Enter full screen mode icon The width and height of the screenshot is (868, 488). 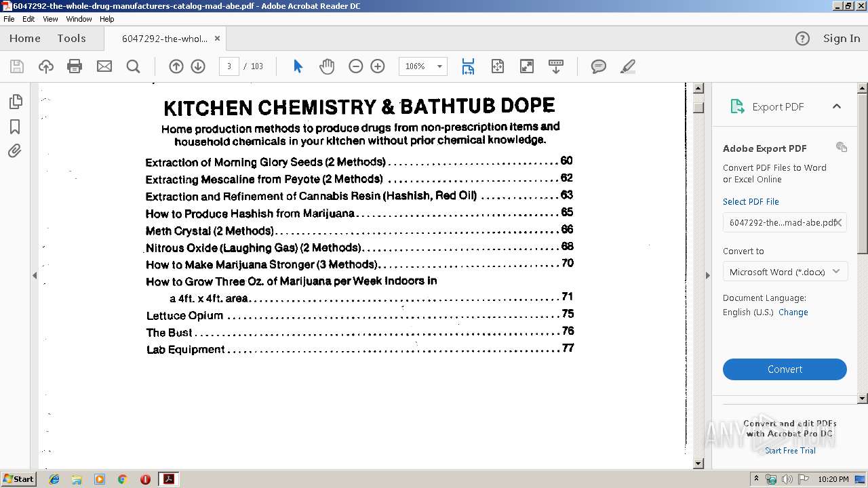pyautogui.click(x=527, y=66)
